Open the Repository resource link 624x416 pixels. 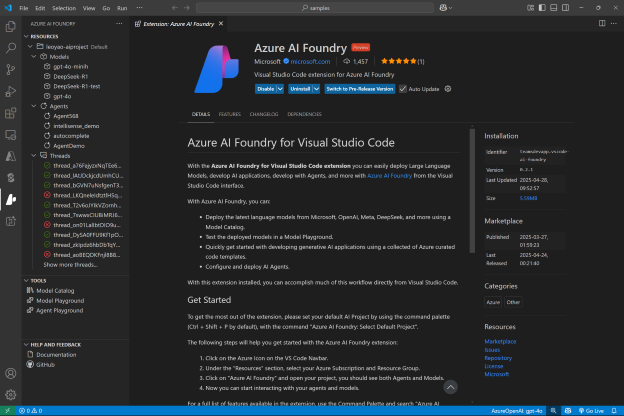coord(498,358)
